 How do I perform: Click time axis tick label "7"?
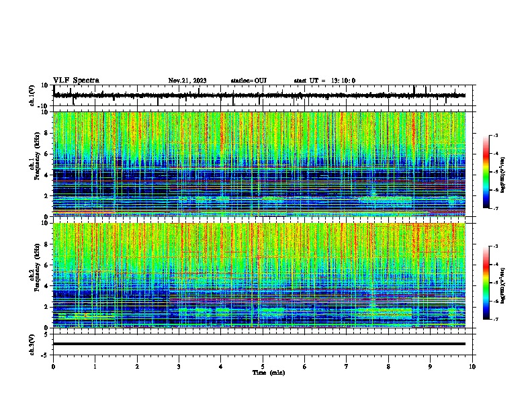click(x=347, y=367)
